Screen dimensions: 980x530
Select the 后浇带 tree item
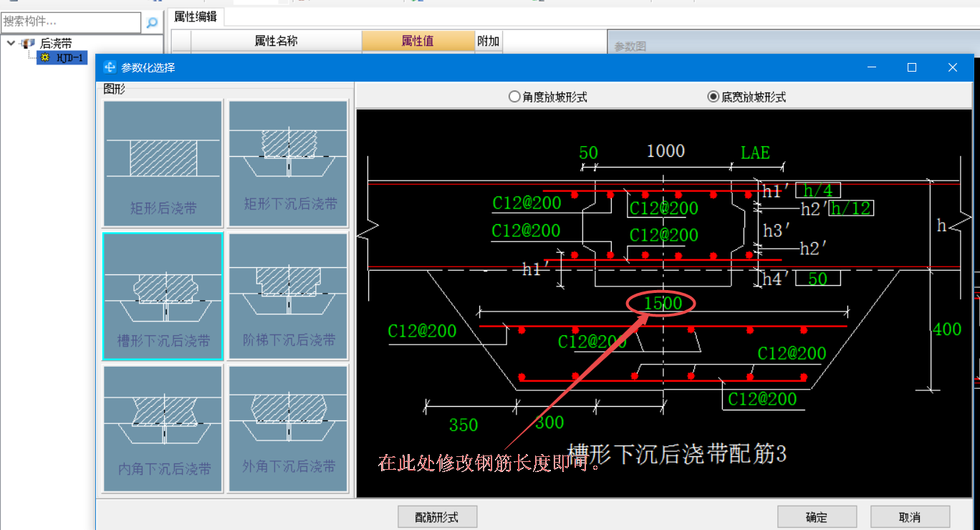click(56, 44)
